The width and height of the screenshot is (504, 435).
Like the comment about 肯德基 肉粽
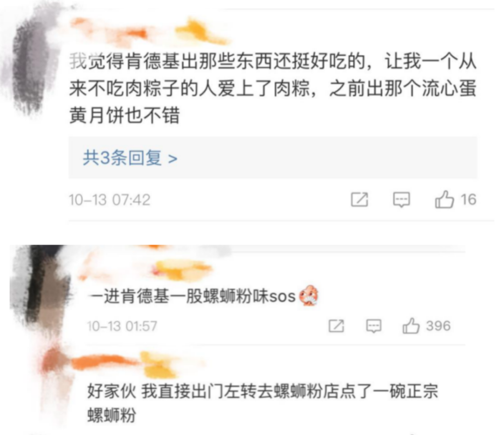[x=445, y=200]
